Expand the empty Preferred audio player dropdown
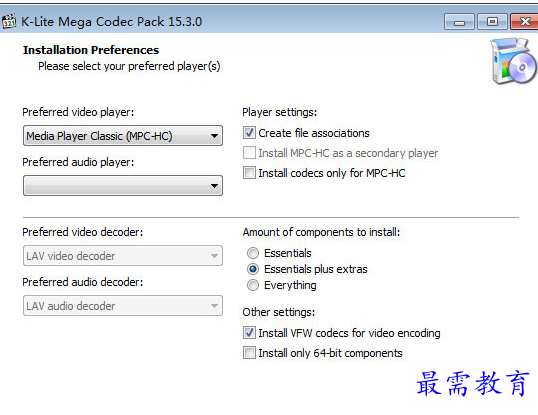This screenshot has width=538, height=415. click(x=123, y=186)
